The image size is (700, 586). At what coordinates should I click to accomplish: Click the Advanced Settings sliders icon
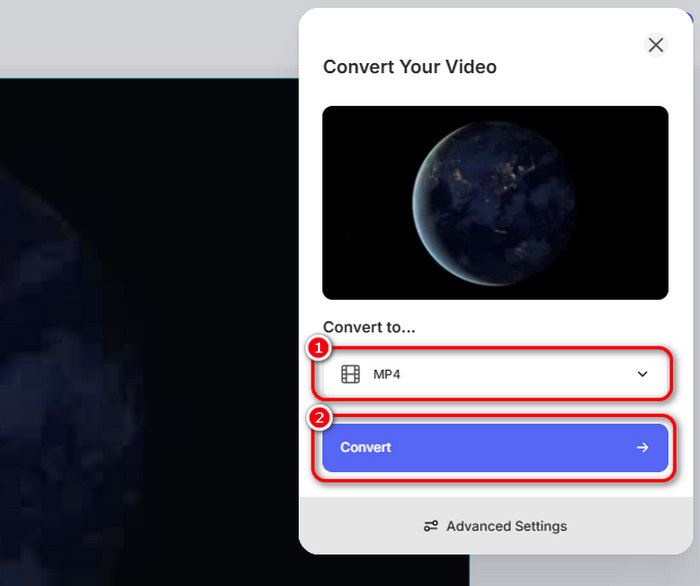[430, 526]
